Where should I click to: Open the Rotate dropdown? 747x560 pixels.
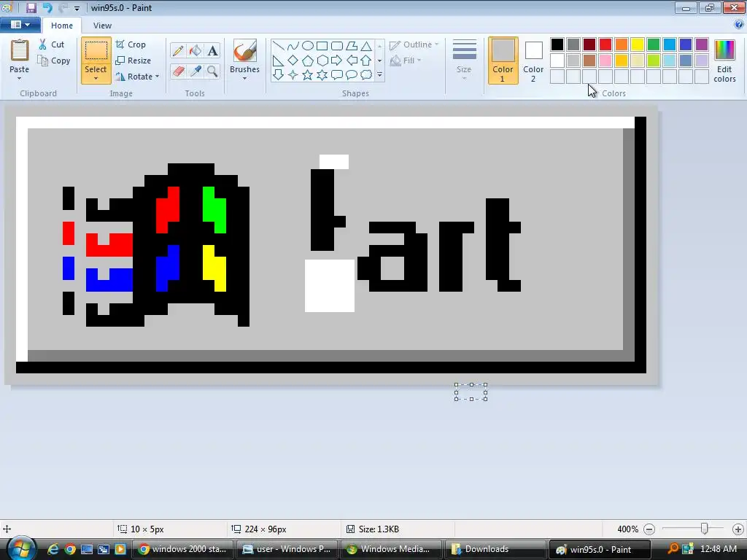tap(137, 76)
